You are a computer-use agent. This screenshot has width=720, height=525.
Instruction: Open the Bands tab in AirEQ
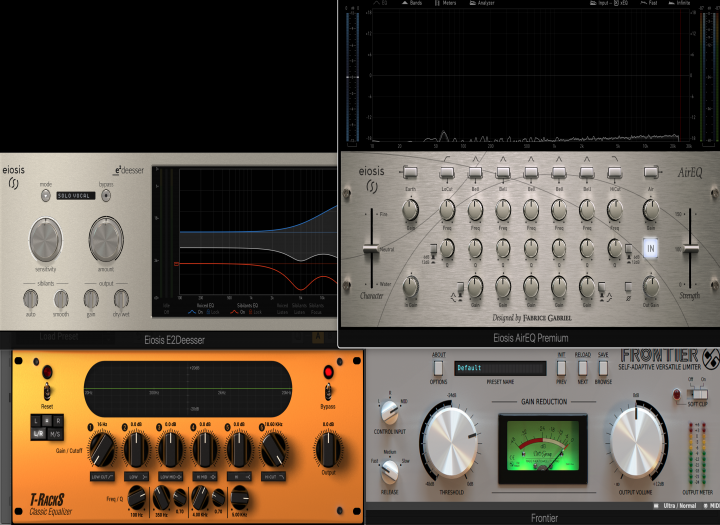pos(412,3)
